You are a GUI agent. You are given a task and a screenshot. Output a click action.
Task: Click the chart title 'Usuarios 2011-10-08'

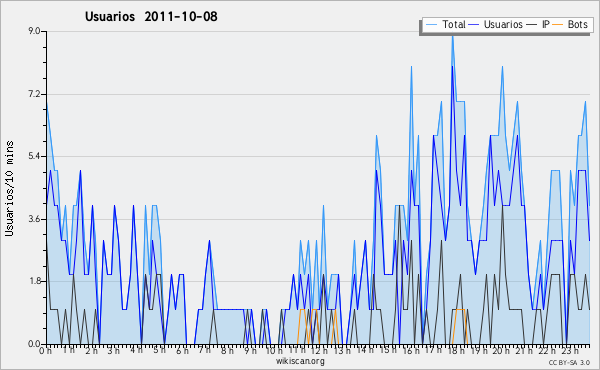151,16
